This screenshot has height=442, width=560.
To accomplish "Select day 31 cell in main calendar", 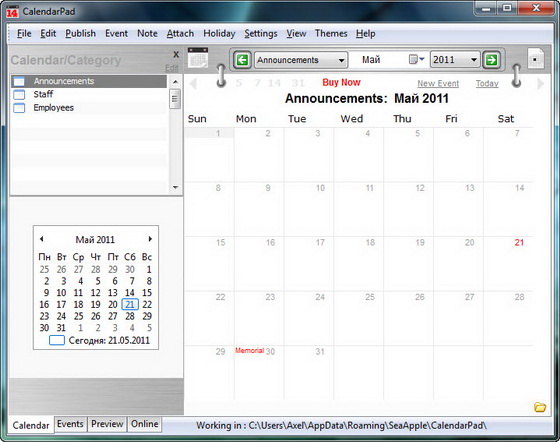I will point(309,372).
